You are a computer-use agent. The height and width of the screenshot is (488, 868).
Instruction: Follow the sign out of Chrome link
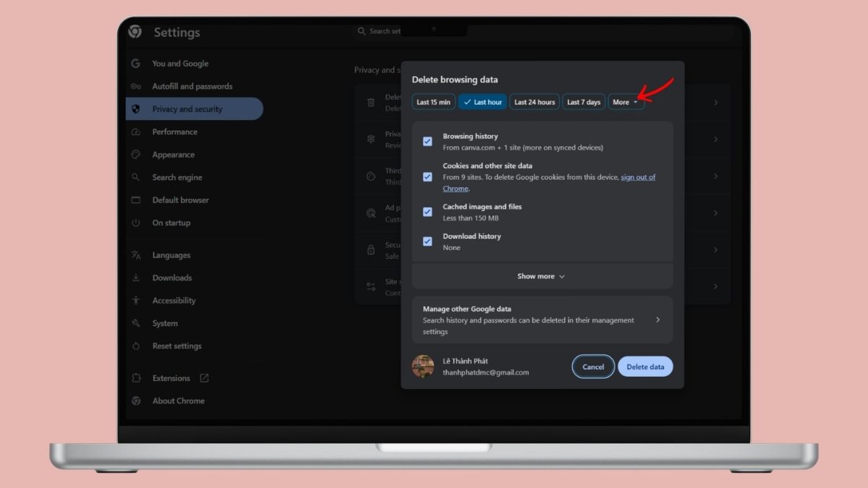coord(637,177)
